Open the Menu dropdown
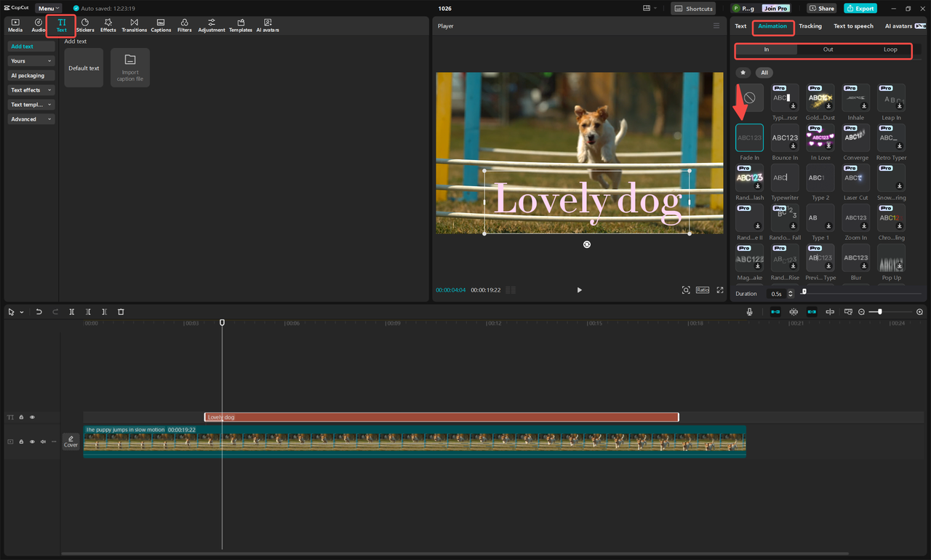931x560 pixels. [x=49, y=8]
